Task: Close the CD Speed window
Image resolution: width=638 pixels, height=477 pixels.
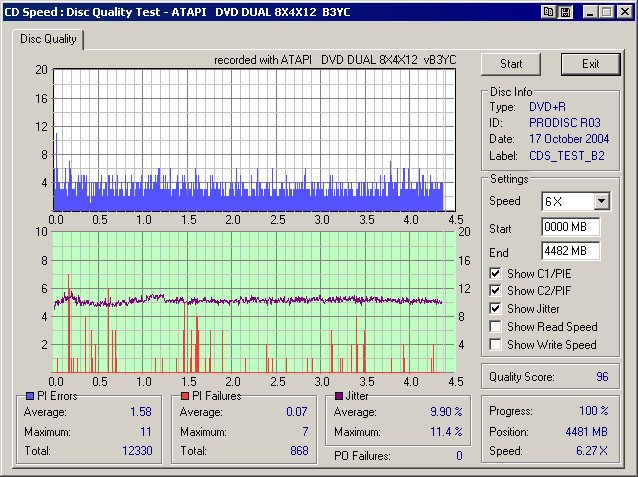Action: coord(623,11)
